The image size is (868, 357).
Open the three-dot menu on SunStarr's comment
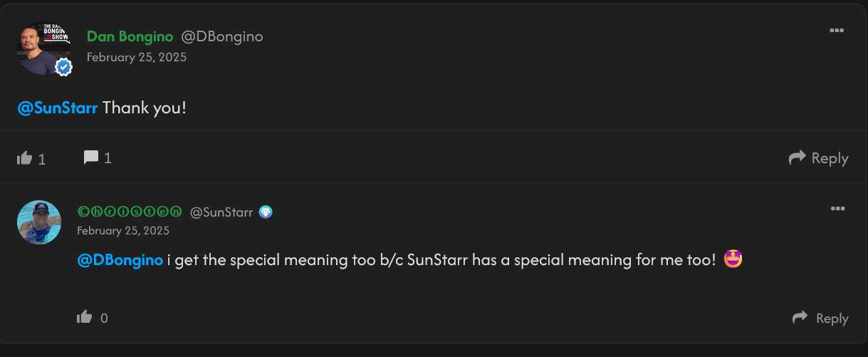[x=837, y=208]
